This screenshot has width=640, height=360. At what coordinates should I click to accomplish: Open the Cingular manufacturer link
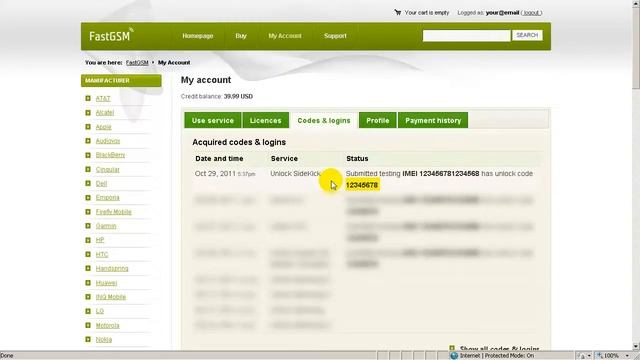coord(107,169)
